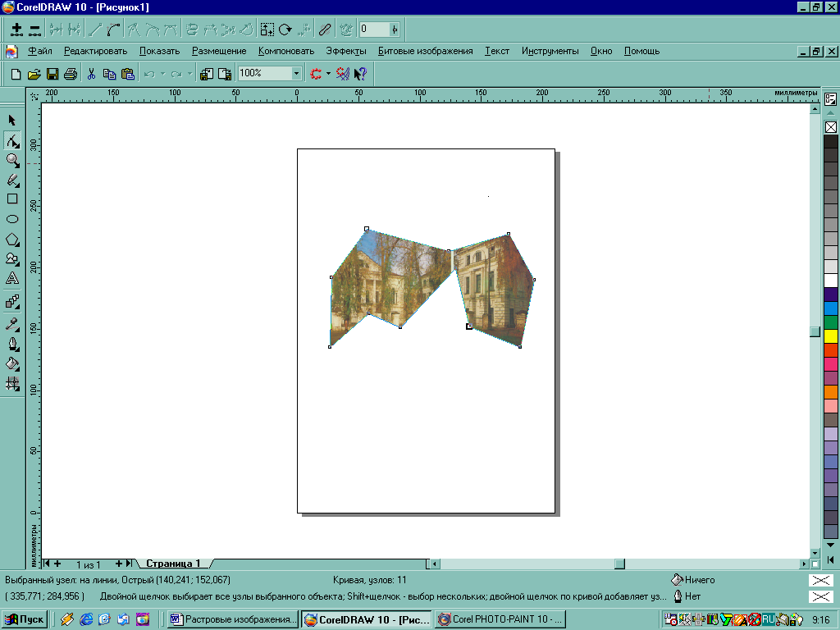Screen dimensions: 840x630
Task: Click Paste clipboard icon
Action: pyautogui.click(x=127, y=74)
